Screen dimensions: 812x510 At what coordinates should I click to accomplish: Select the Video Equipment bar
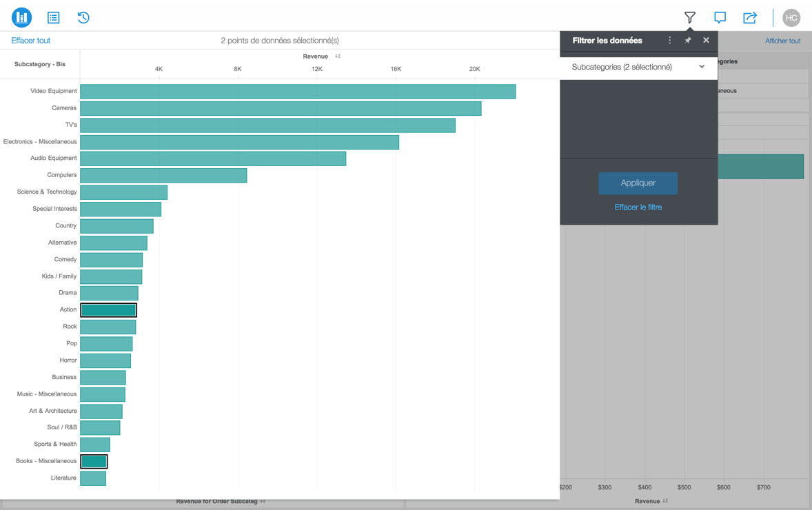pyautogui.click(x=298, y=92)
